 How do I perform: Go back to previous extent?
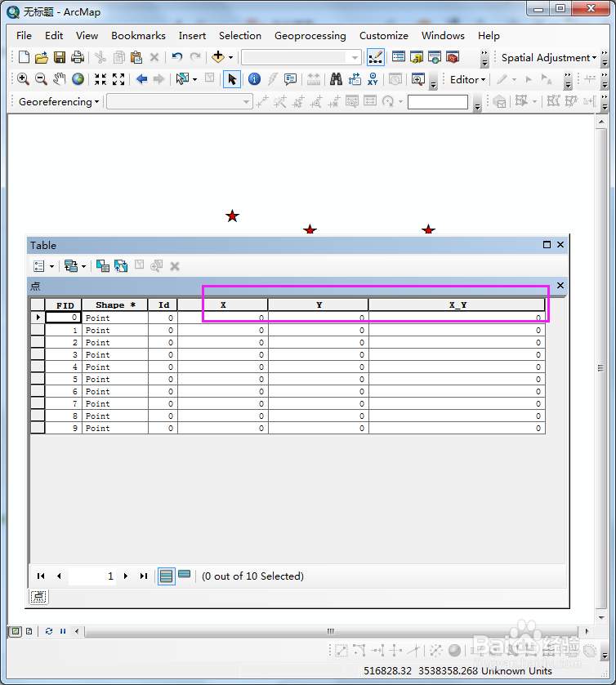141,79
